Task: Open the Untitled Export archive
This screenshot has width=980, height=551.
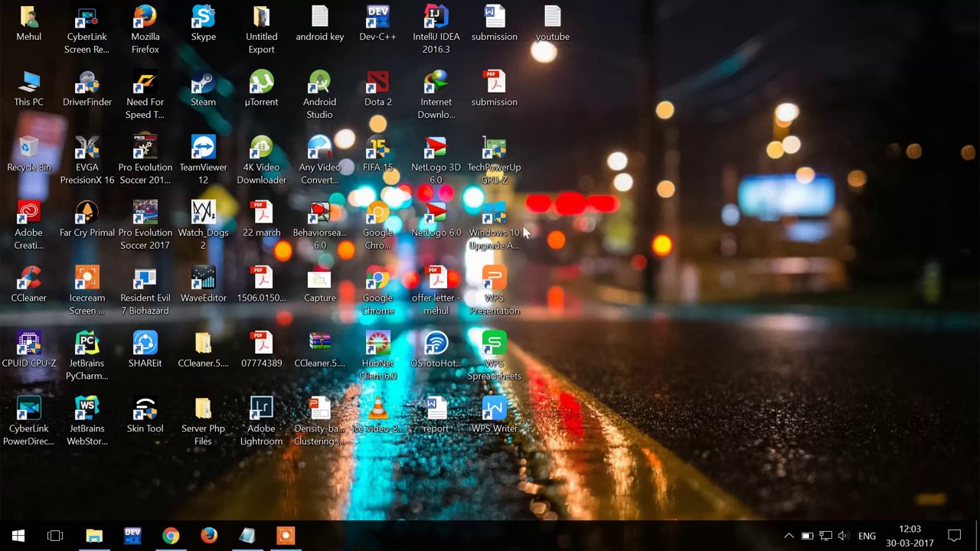Action: point(261,29)
